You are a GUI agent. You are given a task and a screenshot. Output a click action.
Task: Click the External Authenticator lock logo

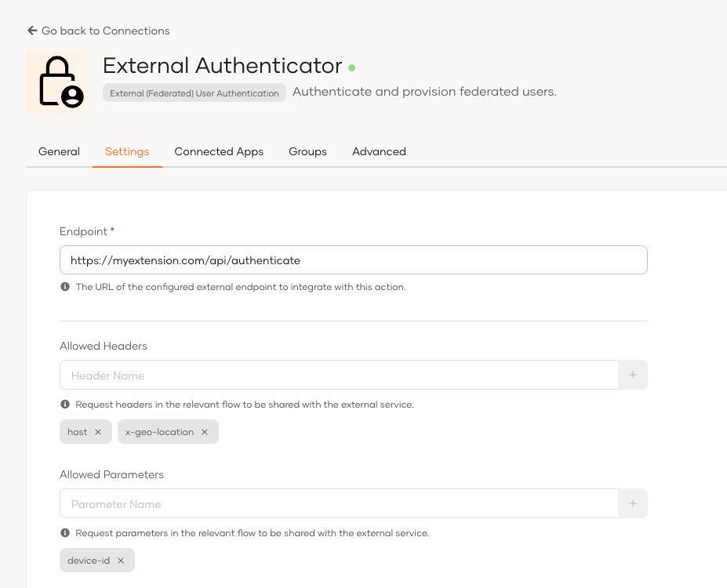click(58, 82)
